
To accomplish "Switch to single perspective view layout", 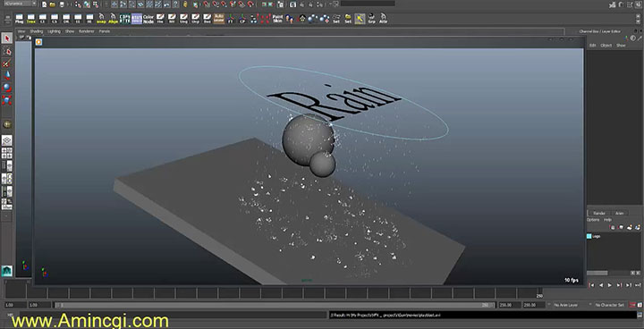I will pyautogui.click(x=6, y=140).
